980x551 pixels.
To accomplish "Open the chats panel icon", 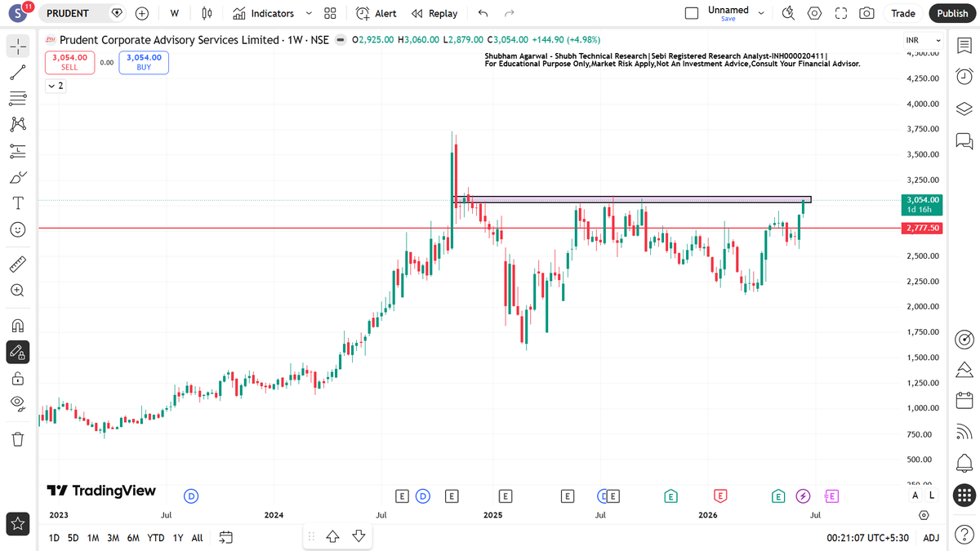I will click(x=964, y=141).
